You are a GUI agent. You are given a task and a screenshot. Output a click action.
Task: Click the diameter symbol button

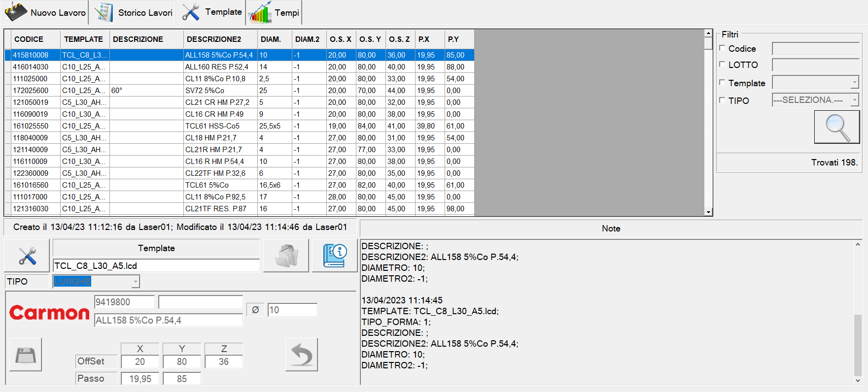coord(255,310)
